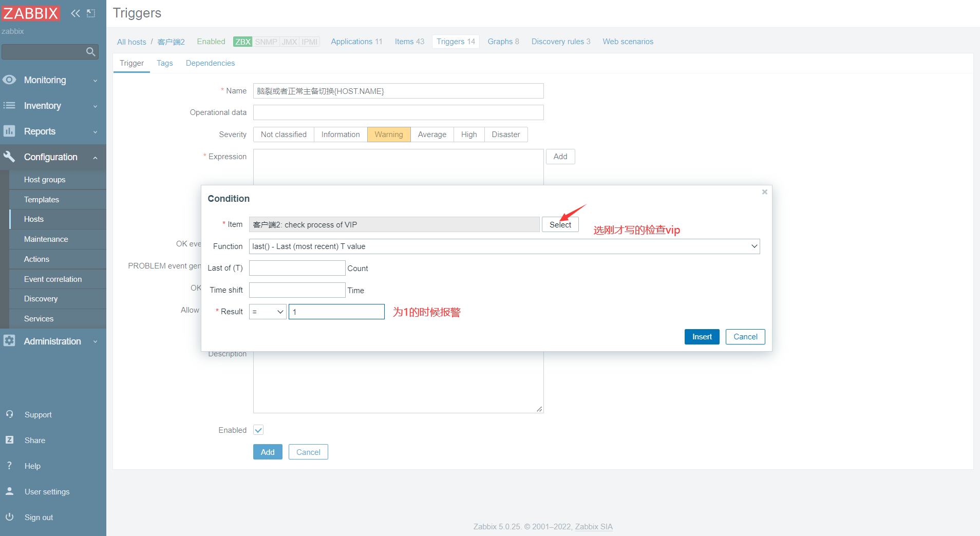Switch to the Dependencies tab
The height and width of the screenshot is (536, 980).
tap(210, 63)
